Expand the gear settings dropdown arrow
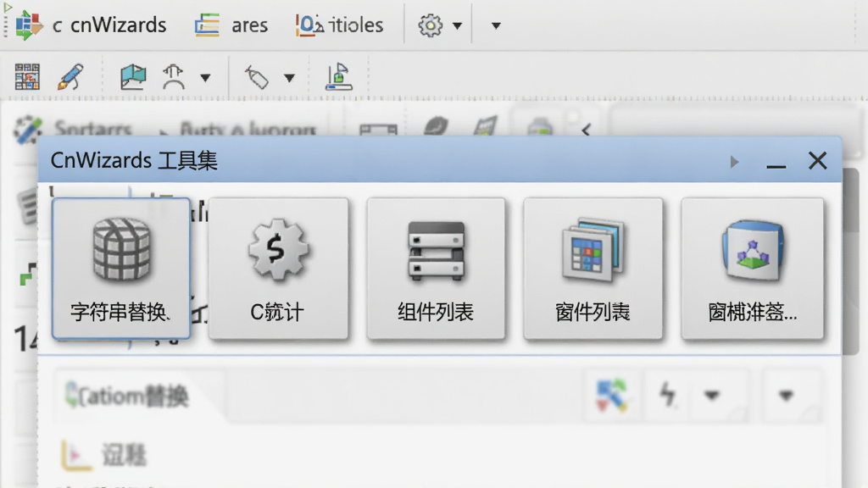Viewport: 868px width, 488px height. [x=457, y=25]
